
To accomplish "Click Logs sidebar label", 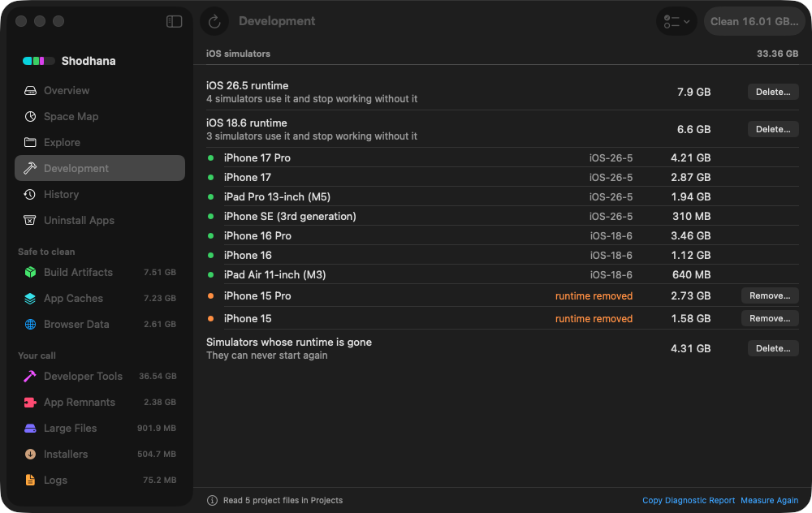I will (x=55, y=480).
